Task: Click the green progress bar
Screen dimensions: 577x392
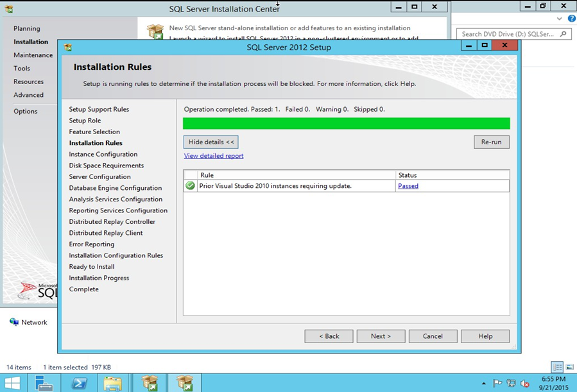Action: (x=346, y=123)
